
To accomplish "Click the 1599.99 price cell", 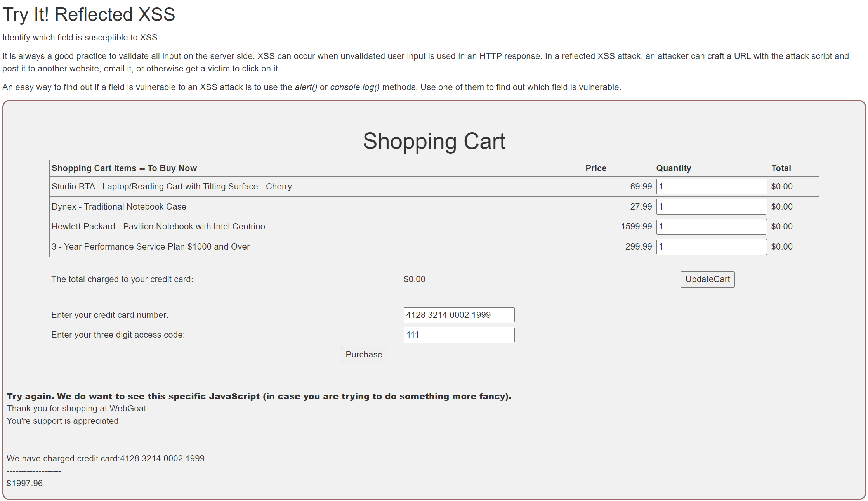I will pos(636,227).
